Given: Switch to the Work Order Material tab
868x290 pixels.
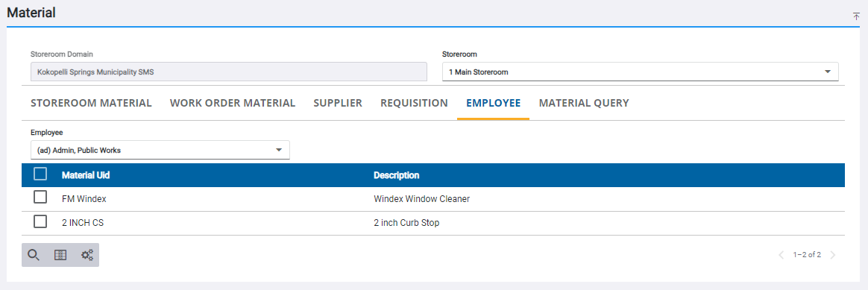Looking at the screenshot, I should (233, 103).
